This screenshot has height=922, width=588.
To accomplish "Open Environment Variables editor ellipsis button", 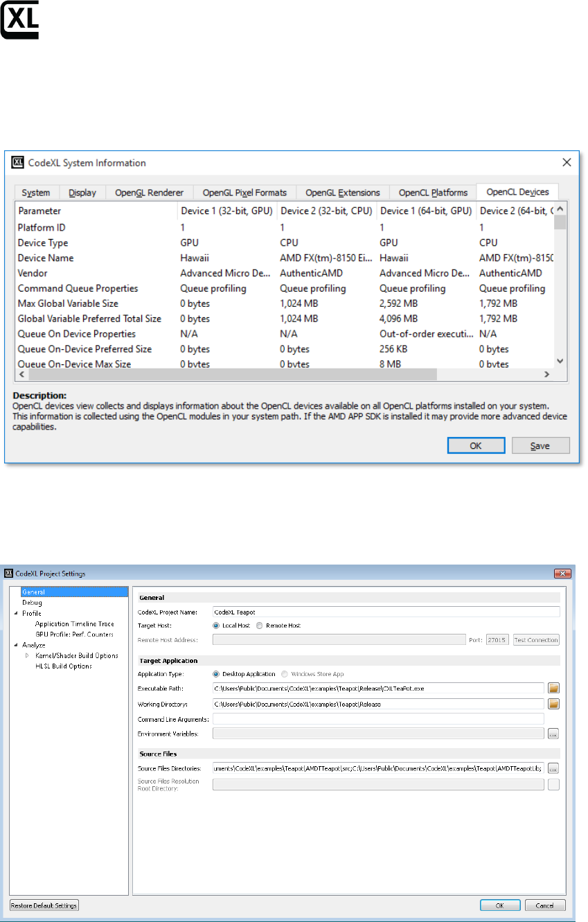I will click(x=553, y=733).
